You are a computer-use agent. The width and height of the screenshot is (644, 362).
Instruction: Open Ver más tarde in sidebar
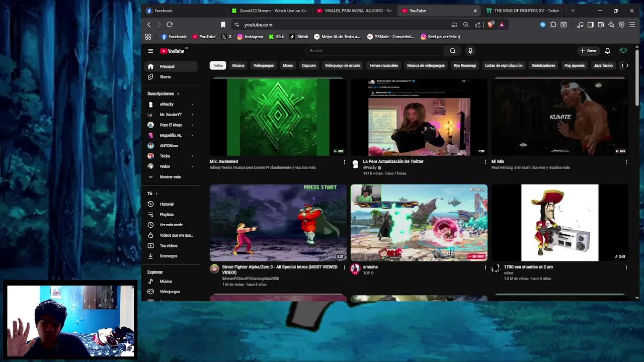tap(172, 225)
